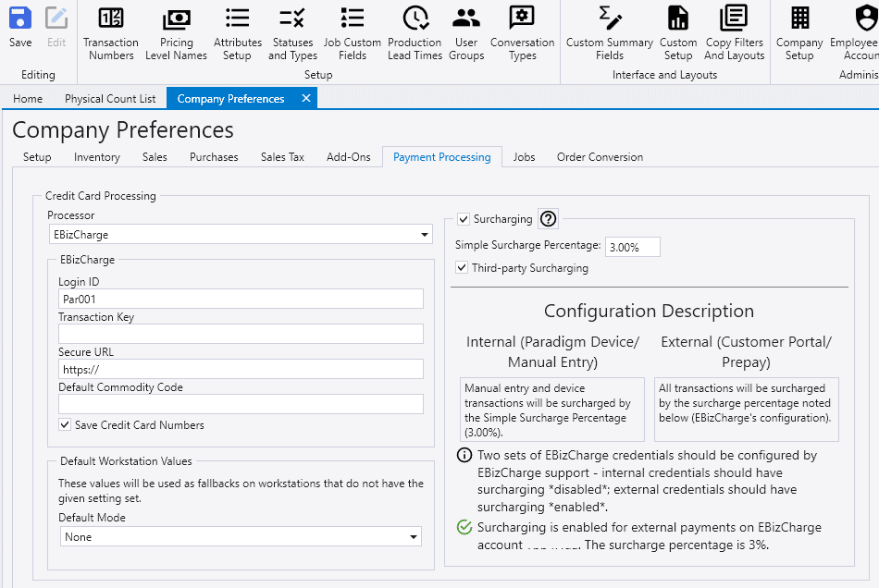Switch to the Sales Tax tab
Screen dimensions: 879x588
point(282,157)
